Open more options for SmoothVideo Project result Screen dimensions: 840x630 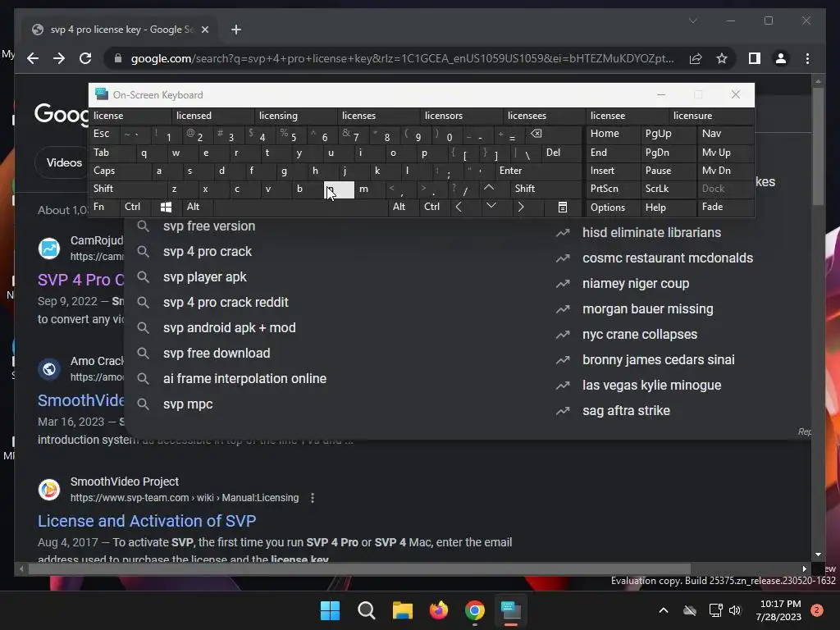point(313,498)
